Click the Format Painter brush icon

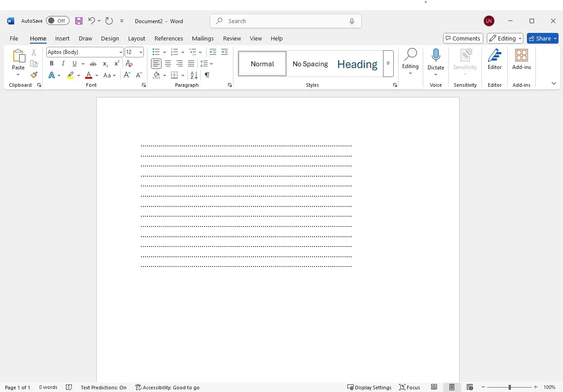pyautogui.click(x=34, y=75)
